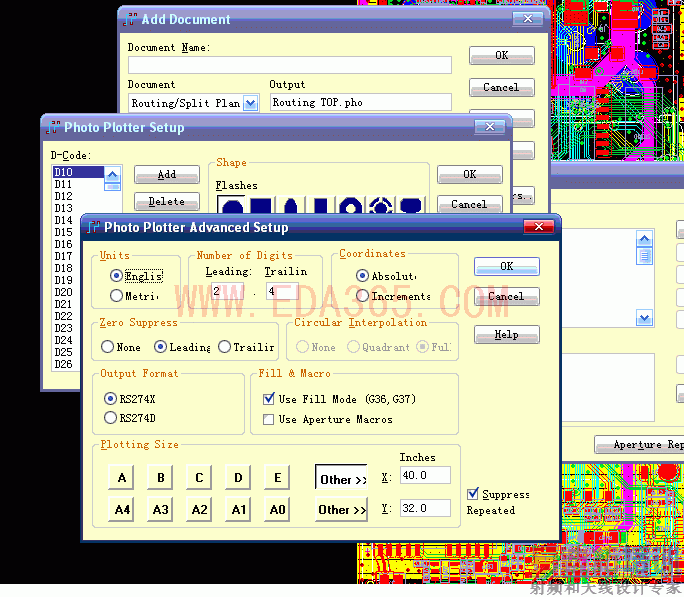The image size is (684, 597).
Task: Choose the oblong flash shape icon
Action: [x=291, y=207]
